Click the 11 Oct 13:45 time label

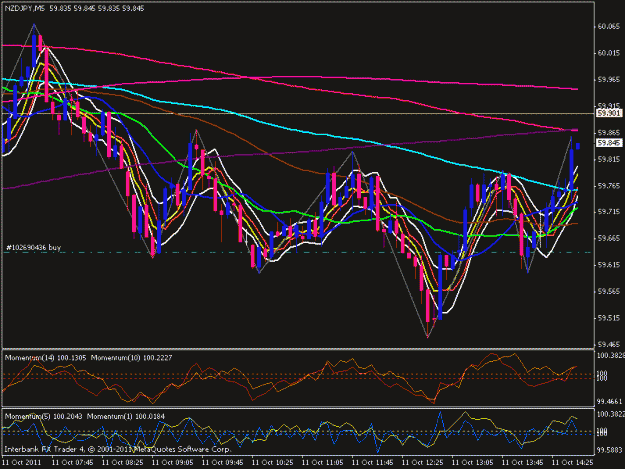[523, 463]
